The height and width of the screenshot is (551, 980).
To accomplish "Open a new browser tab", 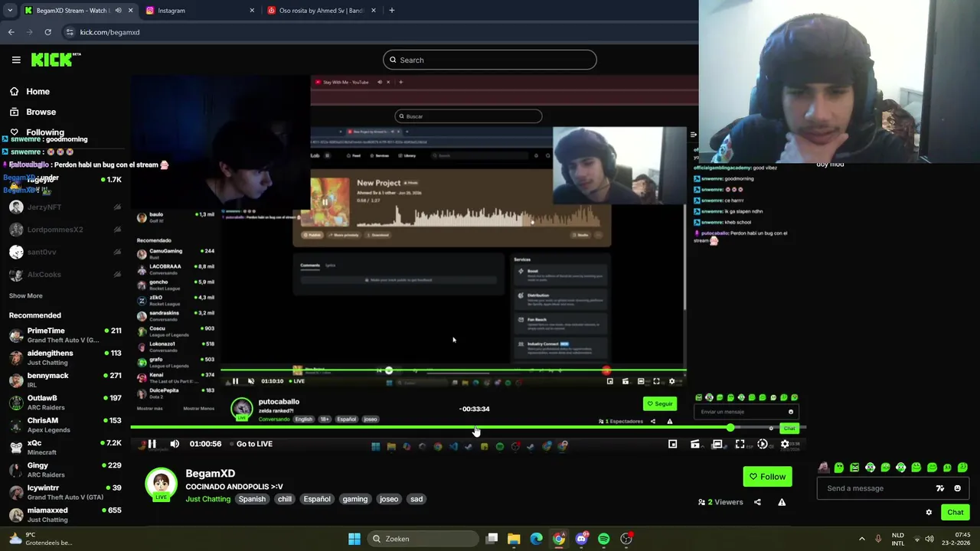I will [391, 11].
